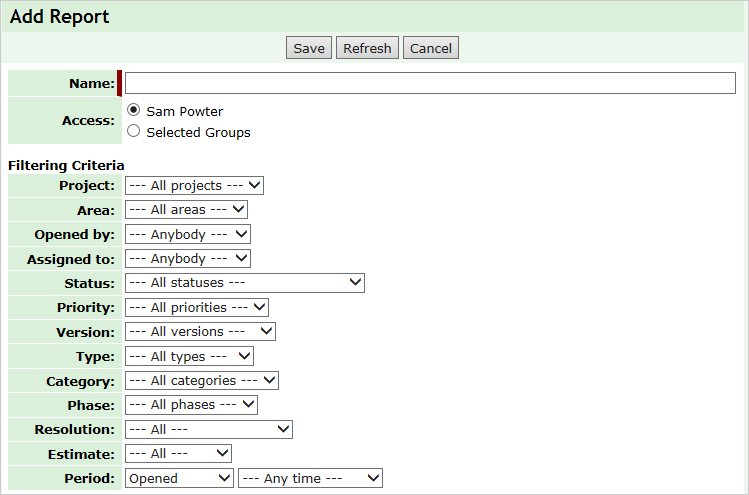The height and width of the screenshot is (495, 749).
Task: Expand the All areas dropdown
Action: (186, 210)
